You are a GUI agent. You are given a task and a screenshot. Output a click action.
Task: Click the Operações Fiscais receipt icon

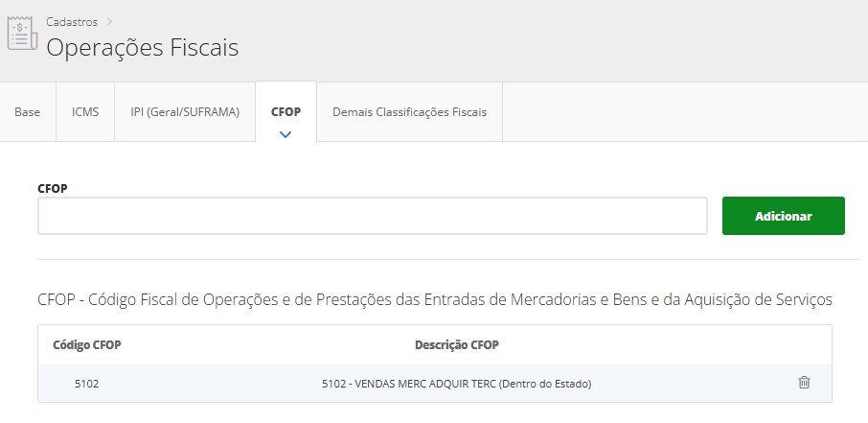coord(19,34)
